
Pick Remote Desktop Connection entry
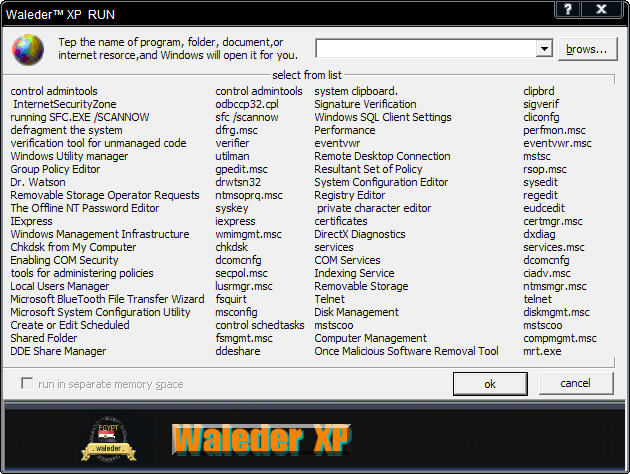[x=382, y=156]
